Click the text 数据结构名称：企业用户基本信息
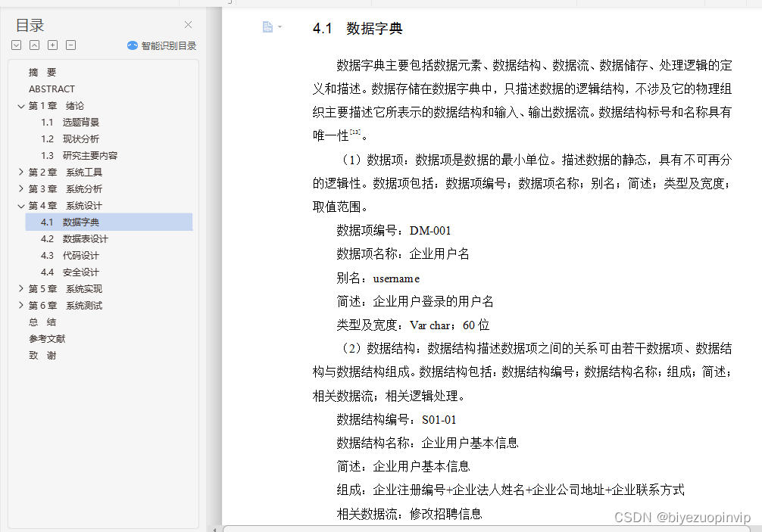Viewport: 762px width, 532px height. [x=428, y=443]
